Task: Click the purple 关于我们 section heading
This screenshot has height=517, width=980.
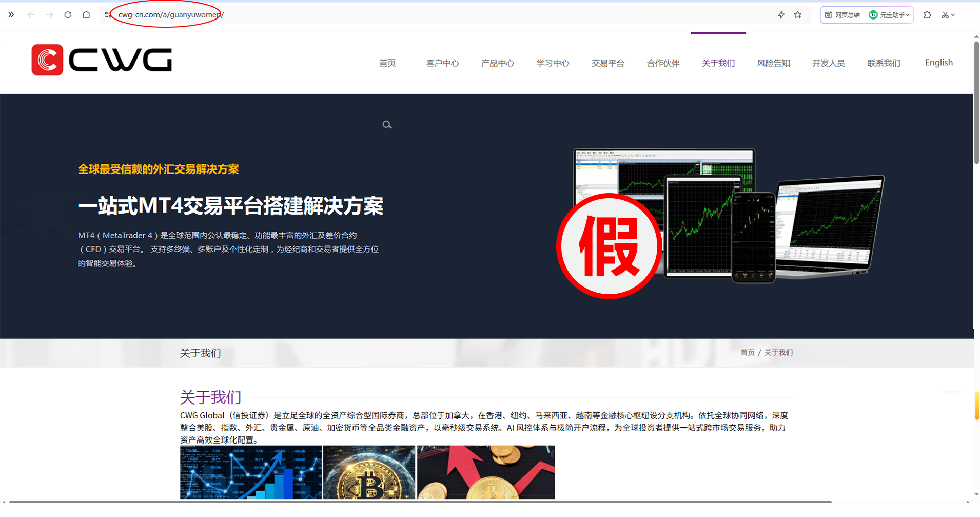Action: (x=210, y=397)
